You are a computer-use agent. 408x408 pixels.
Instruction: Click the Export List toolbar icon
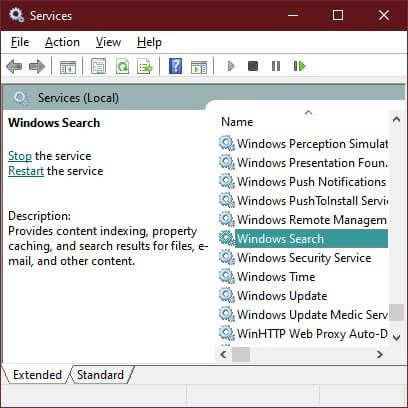[145, 66]
